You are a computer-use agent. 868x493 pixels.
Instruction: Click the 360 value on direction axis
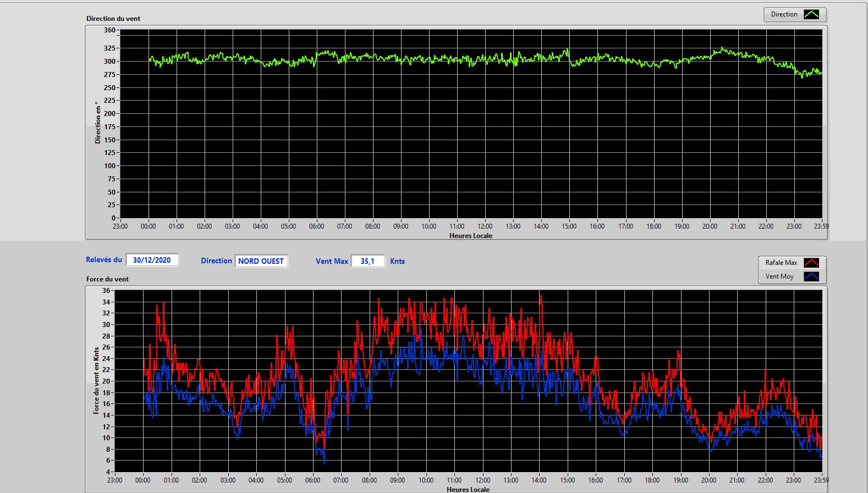point(109,30)
